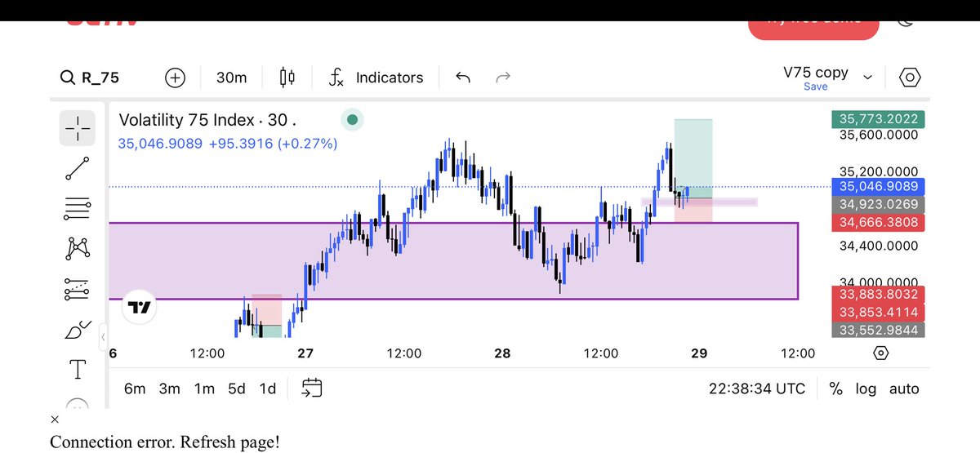This screenshot has width=980, height=453.
Task: Save the V75 copy layout
Action: click(815, 87)
